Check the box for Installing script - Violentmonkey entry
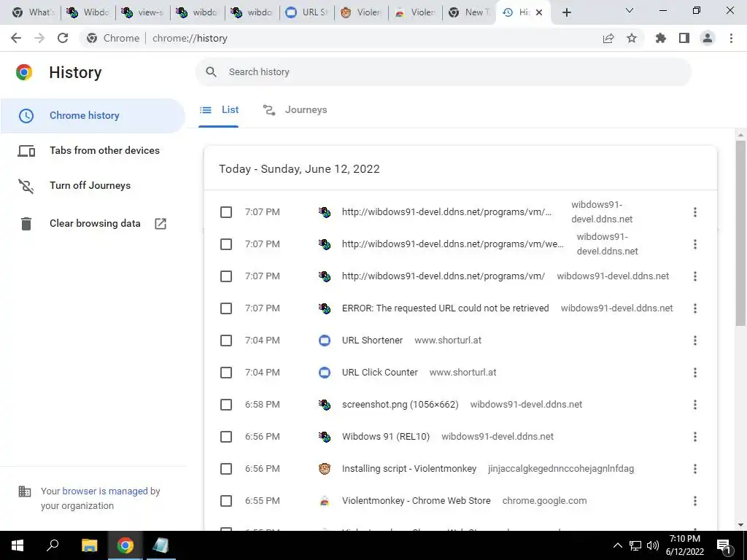This screenshot has height=560, width=747. [x=226, y=469]
